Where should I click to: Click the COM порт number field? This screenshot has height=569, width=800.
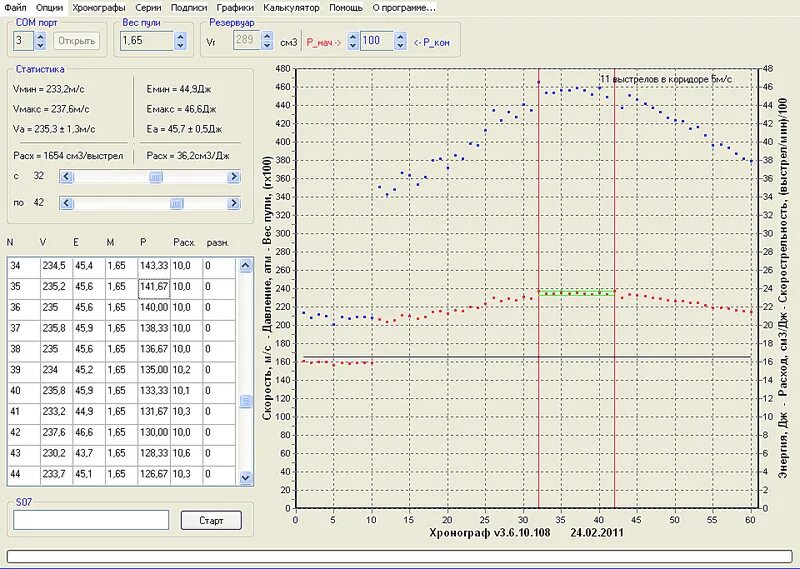click(23, 41)
